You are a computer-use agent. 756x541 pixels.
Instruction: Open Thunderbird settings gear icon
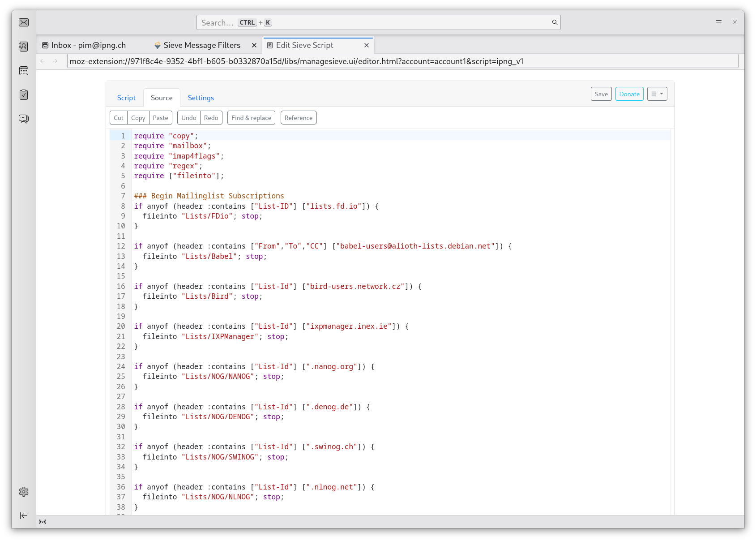24,492
